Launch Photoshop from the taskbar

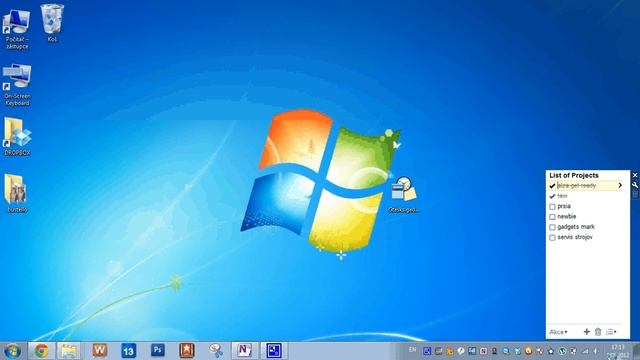(x=158, y=350)
